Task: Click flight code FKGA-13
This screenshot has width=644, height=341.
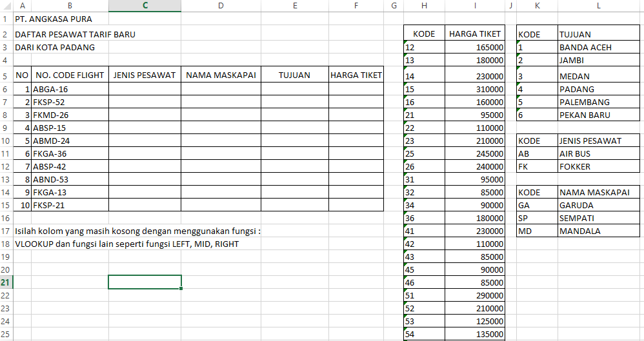Action: 70,192
